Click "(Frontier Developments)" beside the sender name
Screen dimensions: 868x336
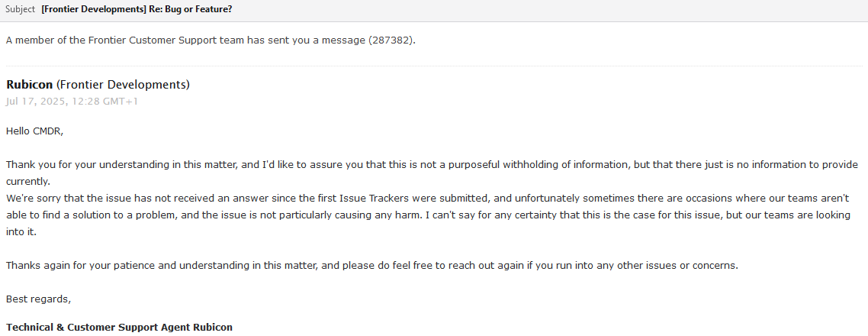pos(123,85)
